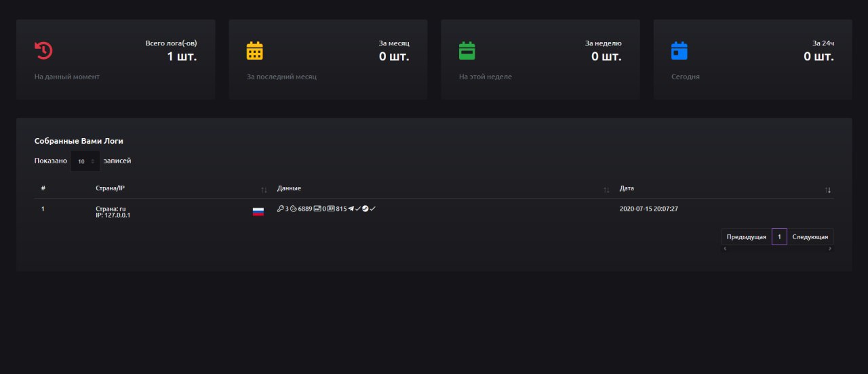Click the key icon in Данные column

[281, 209]
